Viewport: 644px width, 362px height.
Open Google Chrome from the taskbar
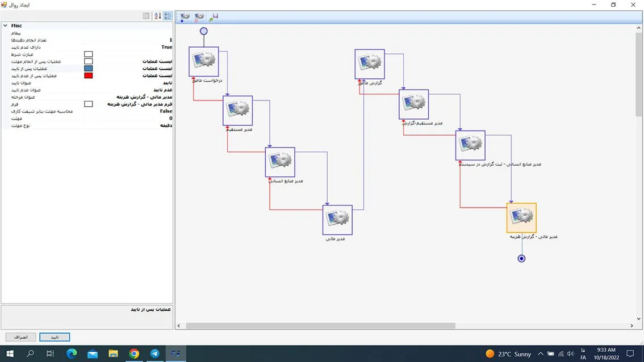(134, 354)
